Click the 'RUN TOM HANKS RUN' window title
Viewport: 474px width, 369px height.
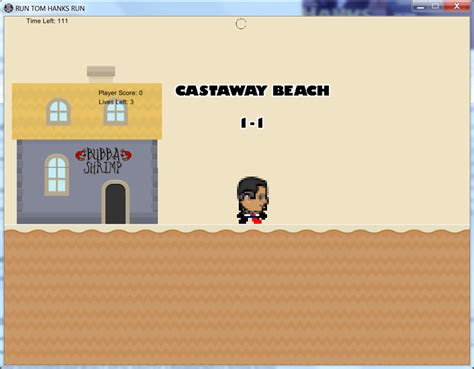click(x=50, y=8)
